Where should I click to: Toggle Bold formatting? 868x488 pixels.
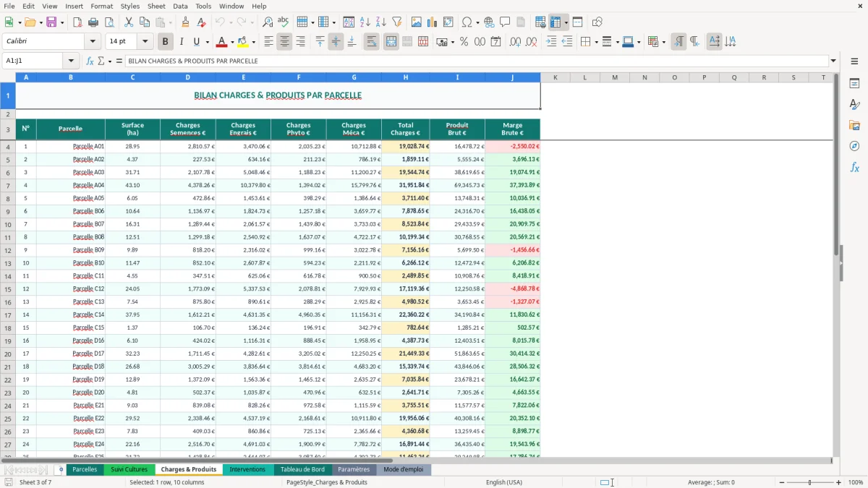(166, 42)
